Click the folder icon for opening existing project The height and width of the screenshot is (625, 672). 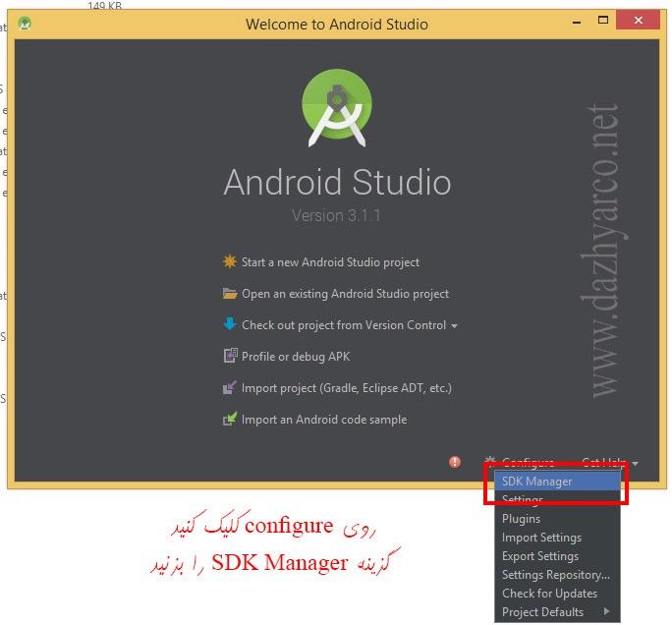pyautogui.click(x=230, y=294)
